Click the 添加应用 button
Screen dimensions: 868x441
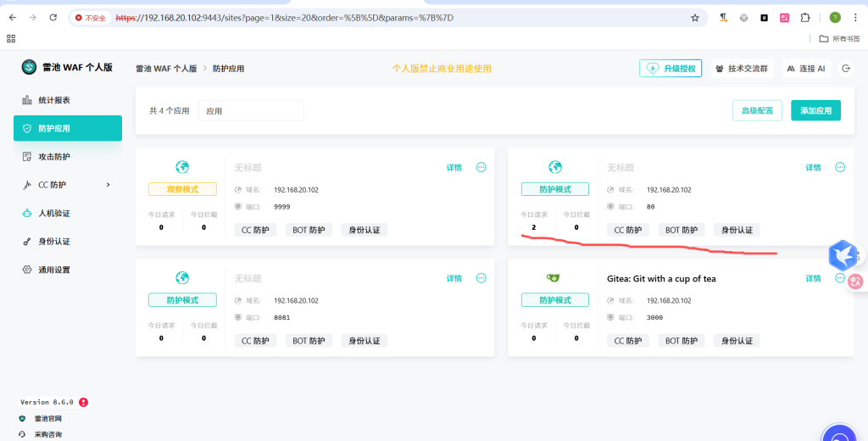[815, 110]
